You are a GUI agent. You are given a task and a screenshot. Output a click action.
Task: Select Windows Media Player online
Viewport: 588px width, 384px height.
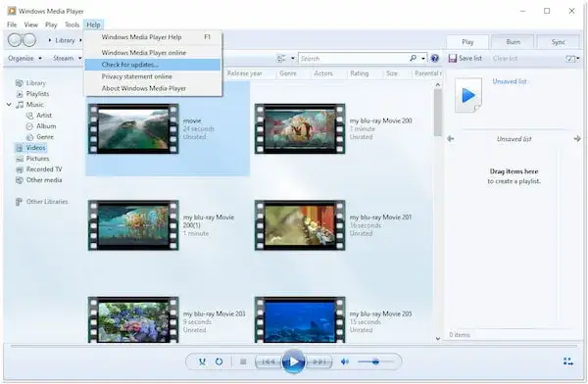point(153,53)
